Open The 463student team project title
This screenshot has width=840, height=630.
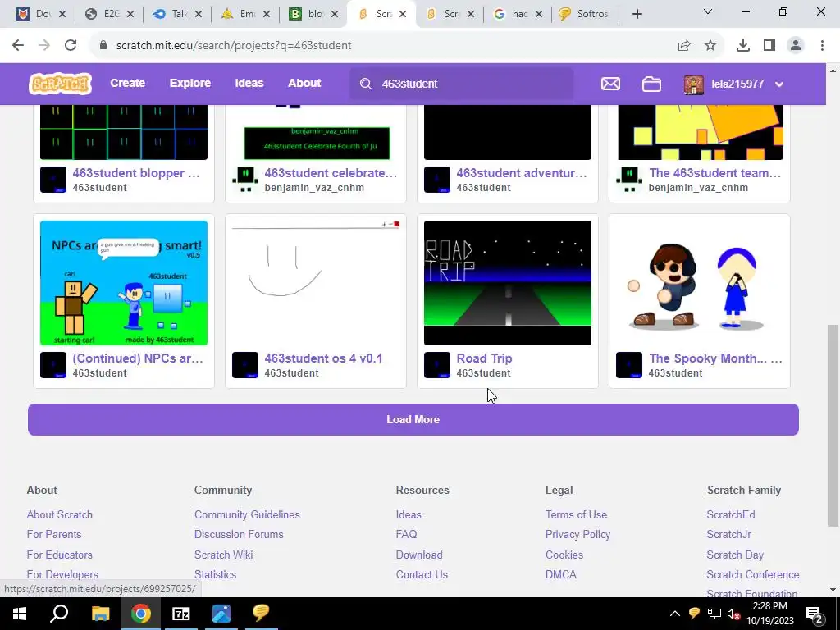[x=715, y=173]
